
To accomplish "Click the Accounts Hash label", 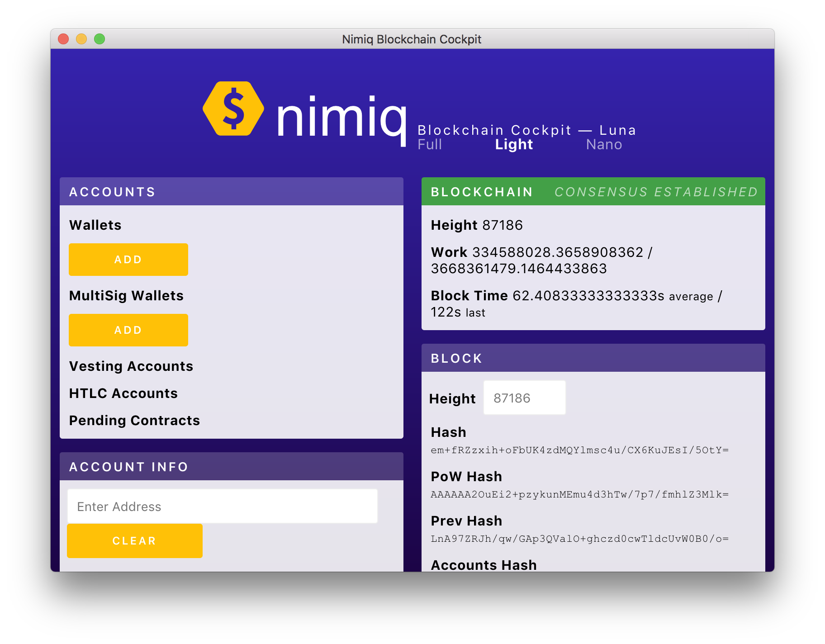I will (x=484, y=565).
